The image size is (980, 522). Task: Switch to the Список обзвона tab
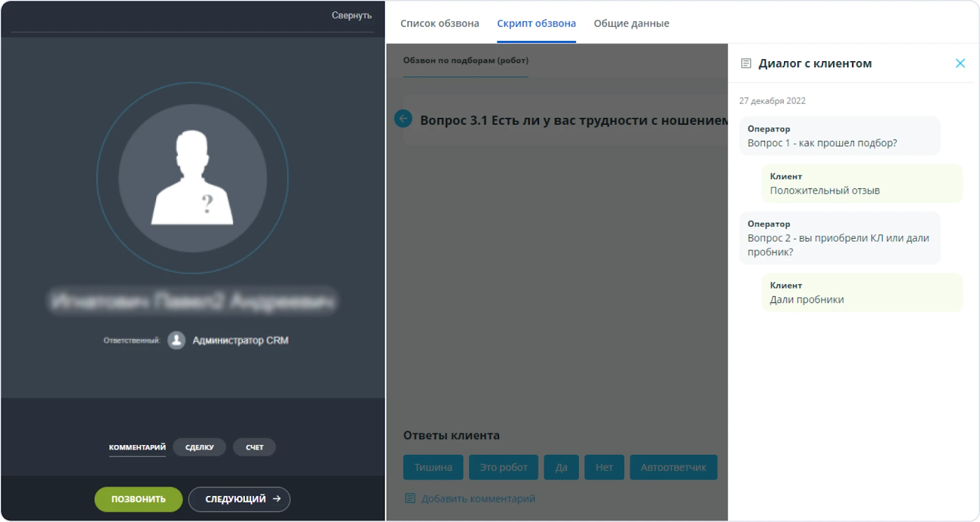[440, 23]
